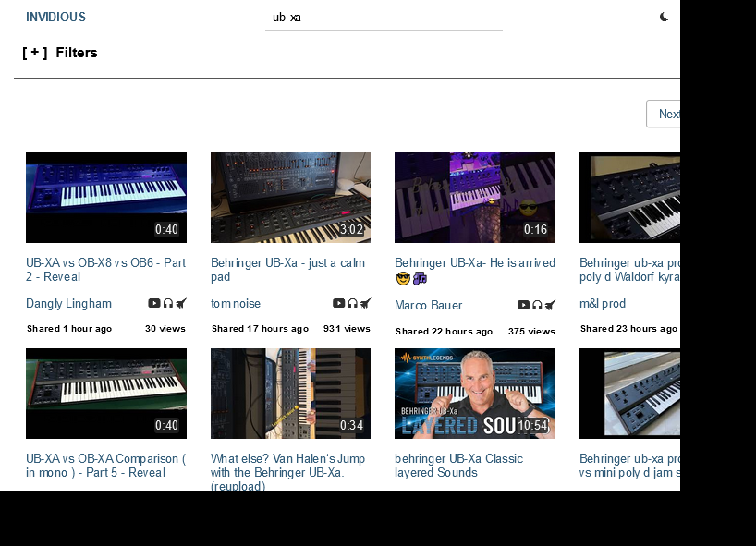Click the '30 views' count
The image size is (756, 546).
point(165,329)
